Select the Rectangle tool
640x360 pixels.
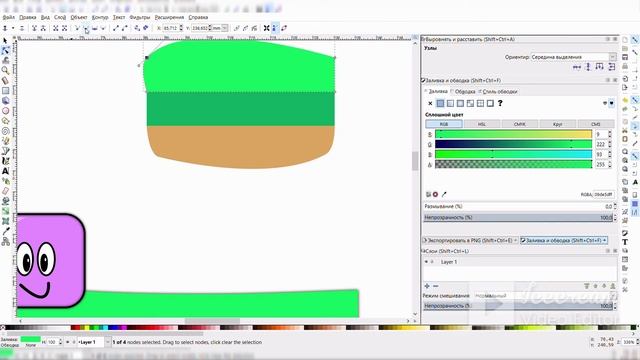[x=5, y=90]
